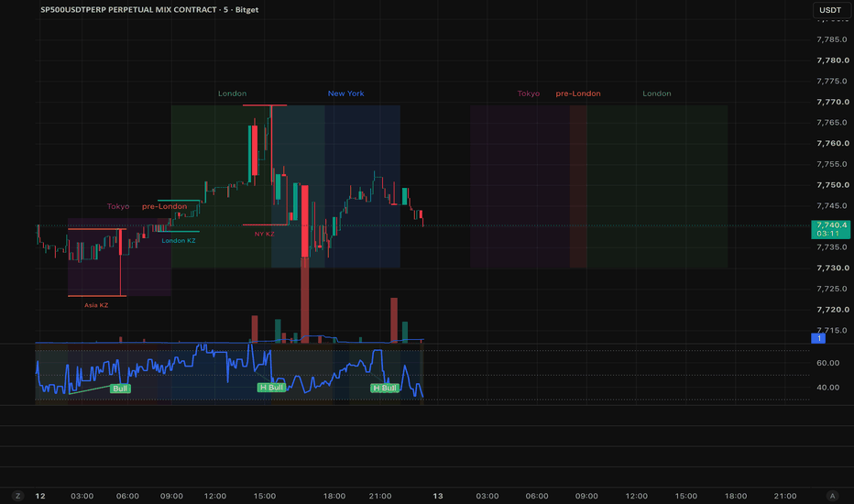This screenshot has height=504, width=854.
Task: Open the USDT currency selector
Action: pyautogui.click(x=830, y=10)
